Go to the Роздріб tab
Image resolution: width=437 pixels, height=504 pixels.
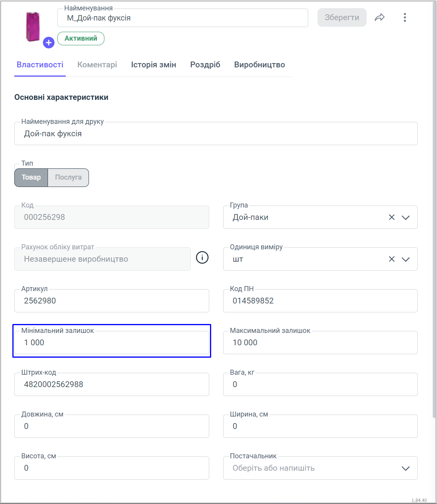(x=205, y=65)
